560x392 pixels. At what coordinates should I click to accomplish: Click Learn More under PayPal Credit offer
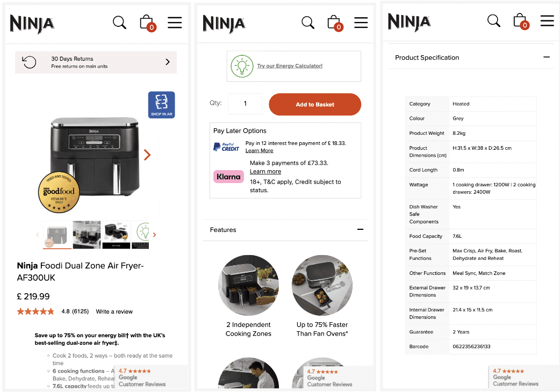(259, 151)
